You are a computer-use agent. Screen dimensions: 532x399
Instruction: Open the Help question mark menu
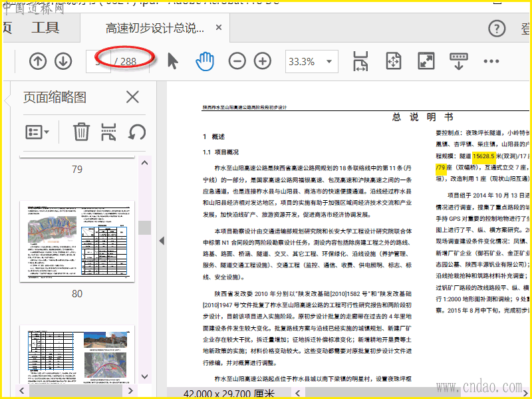[497, 28]
